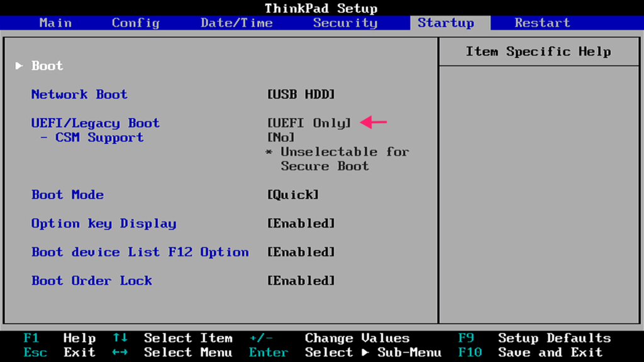This screenshot has width=644, height=362.
Task: Select the Boot Mode setting
Action: coord(67,195)
